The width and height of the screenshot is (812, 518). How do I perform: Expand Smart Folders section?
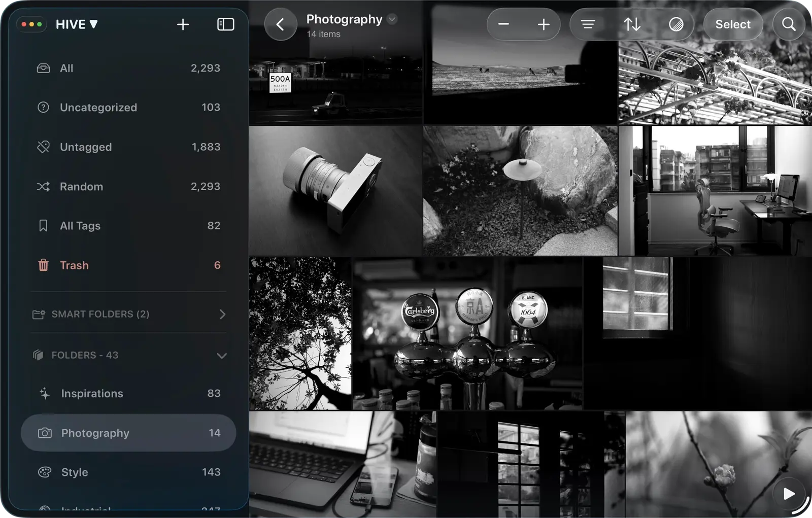pos(222,315)
